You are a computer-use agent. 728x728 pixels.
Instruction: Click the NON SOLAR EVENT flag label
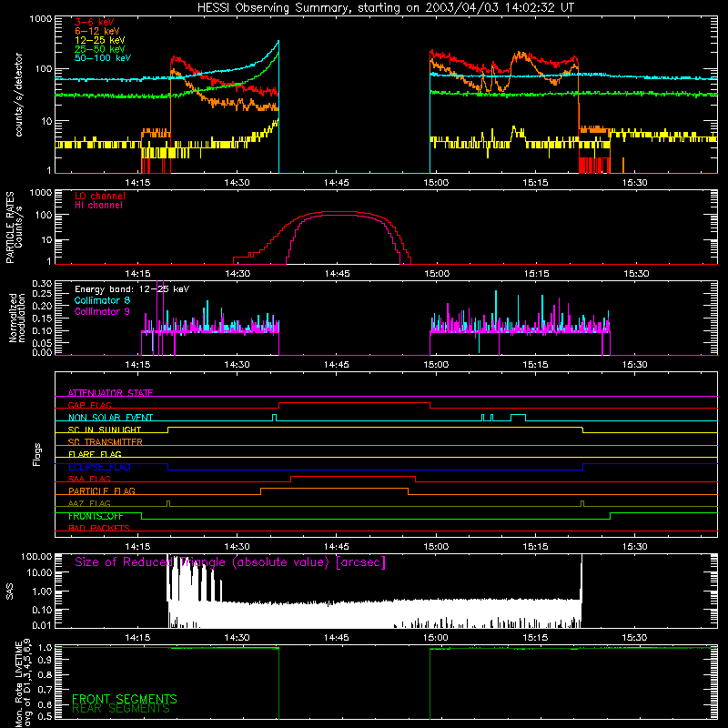pyautogui.click(x=110, y=418)
